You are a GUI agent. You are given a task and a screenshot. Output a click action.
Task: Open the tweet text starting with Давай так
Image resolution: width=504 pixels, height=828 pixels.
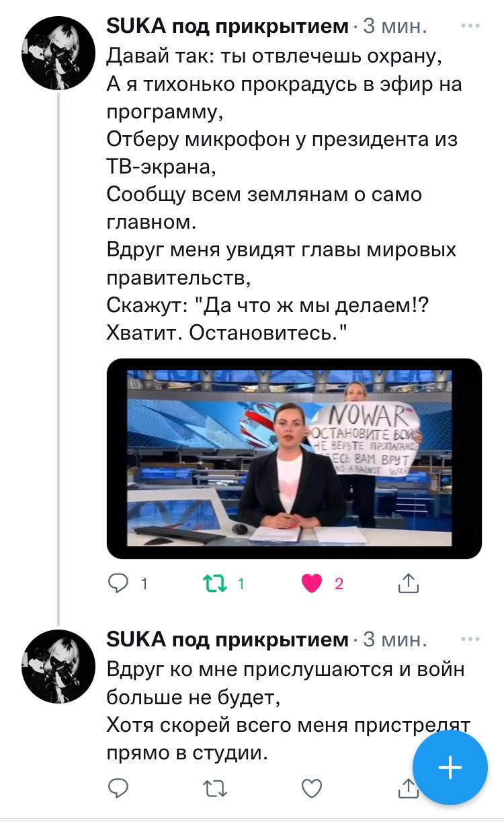pyautogui.click(x=285, y=195)
